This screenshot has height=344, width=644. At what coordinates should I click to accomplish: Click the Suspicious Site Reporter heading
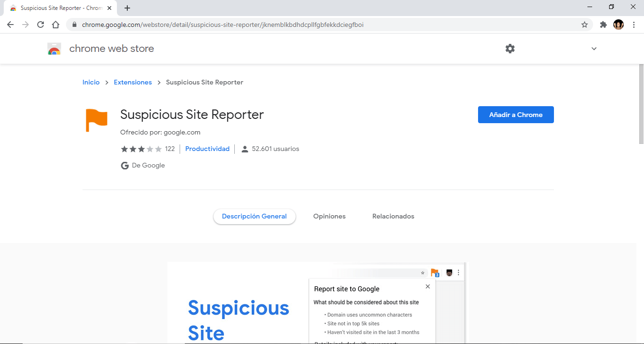[192, 115]
